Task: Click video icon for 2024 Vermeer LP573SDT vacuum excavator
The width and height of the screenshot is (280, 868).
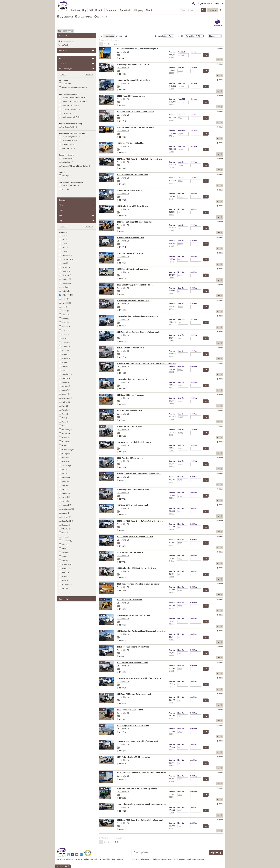Action: tap(118, 134)
